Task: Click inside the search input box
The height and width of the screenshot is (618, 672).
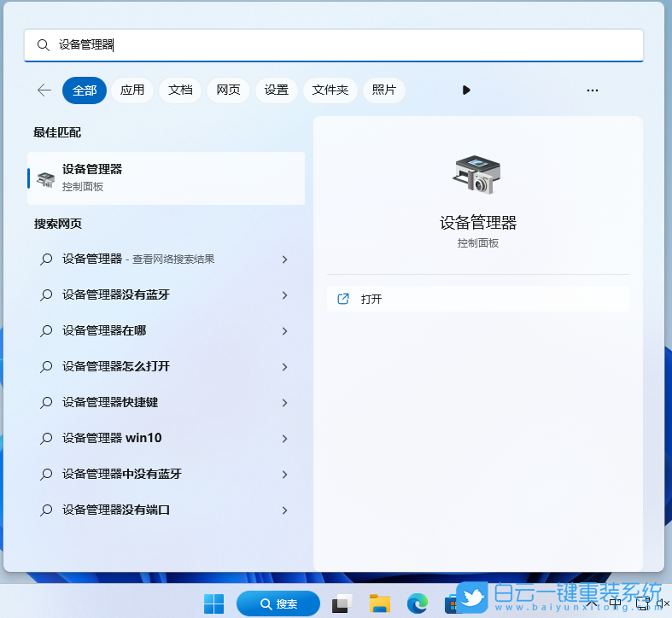Action: [334, 45]
